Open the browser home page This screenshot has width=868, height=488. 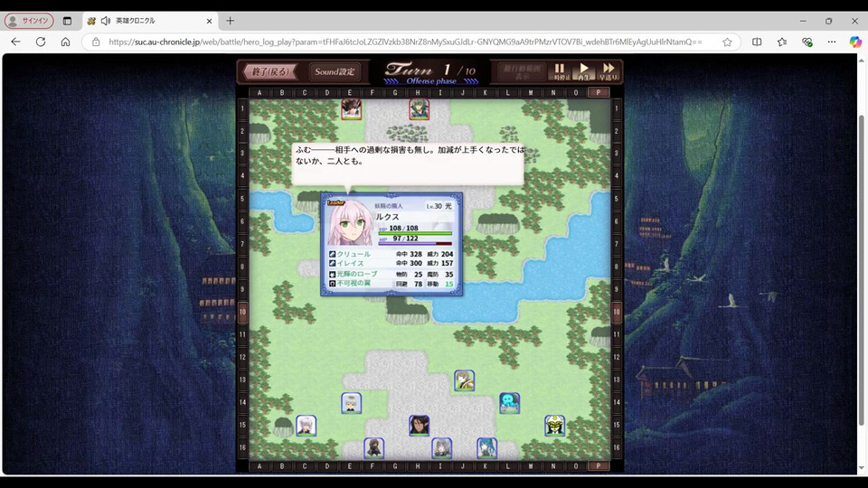click(x=65, y=42)
